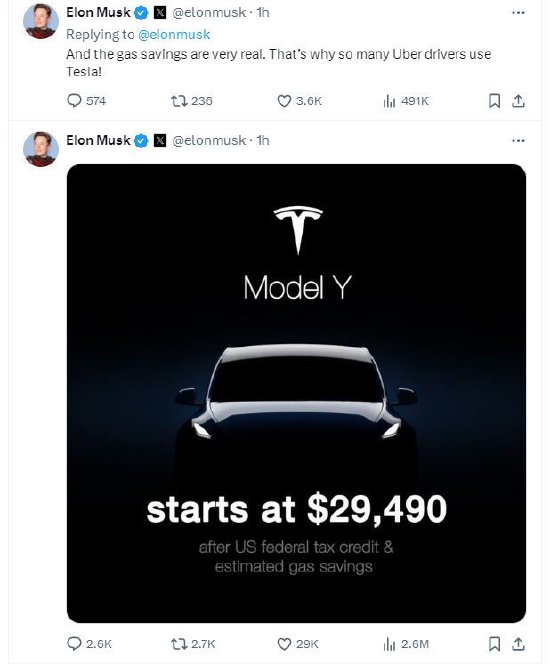Viewport: 550px width, 664px height.
Task: Open more options on the first tweet
Action: click(518, 13)
